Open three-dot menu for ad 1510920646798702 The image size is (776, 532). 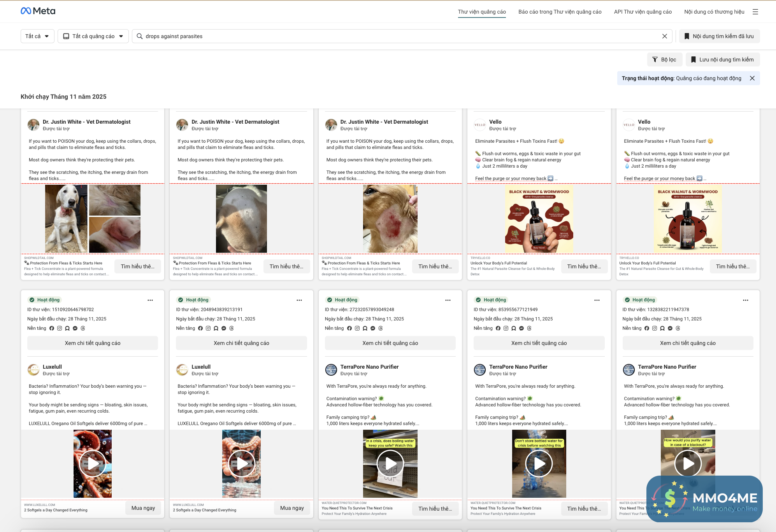pyautogui.click(x=150, y=300)
